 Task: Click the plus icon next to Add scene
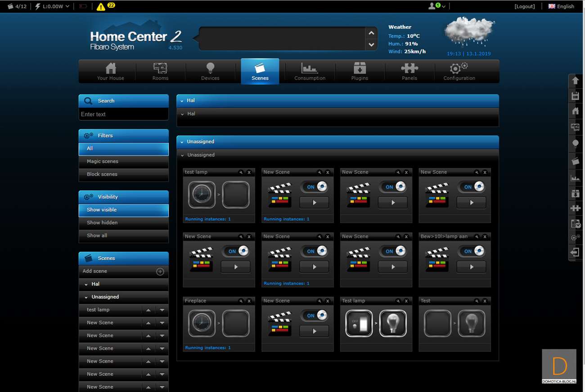pos(160,272)
